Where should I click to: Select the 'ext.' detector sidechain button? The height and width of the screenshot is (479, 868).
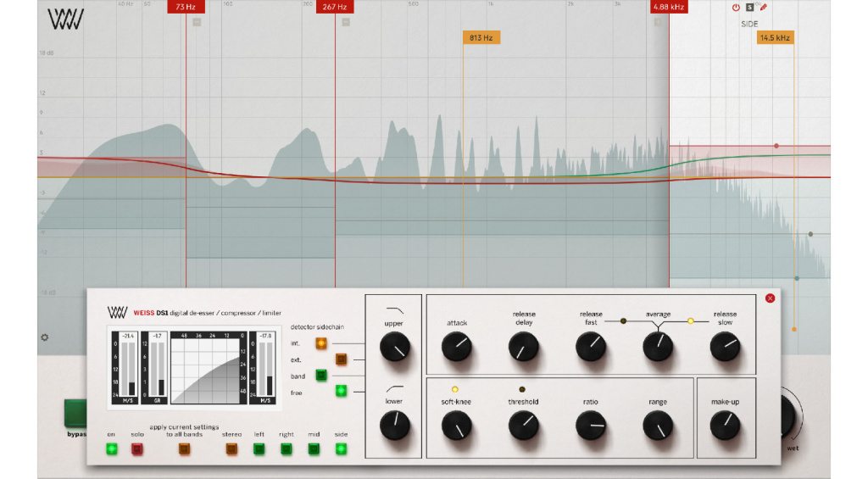[x=341, y=359]
